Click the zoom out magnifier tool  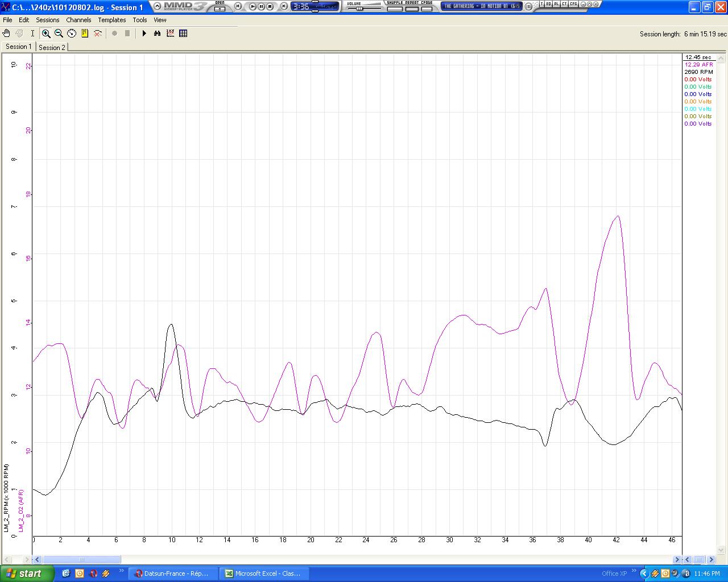pos(59,34)
